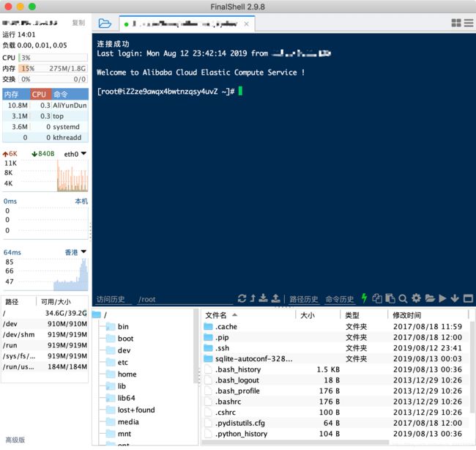Select the etc folder in the tree
Screen dimensions: 476x450
[x=117, y=362]
